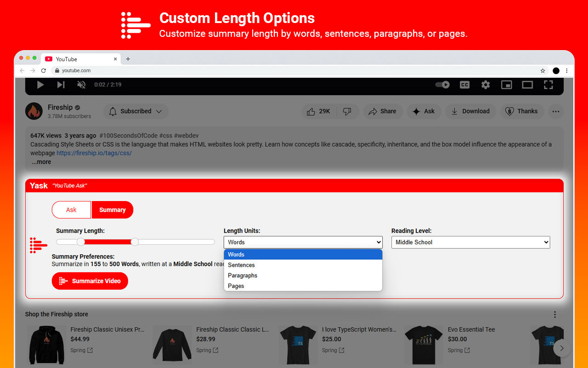Open the Evo Essential Tee thumbnail

[424, 345]
